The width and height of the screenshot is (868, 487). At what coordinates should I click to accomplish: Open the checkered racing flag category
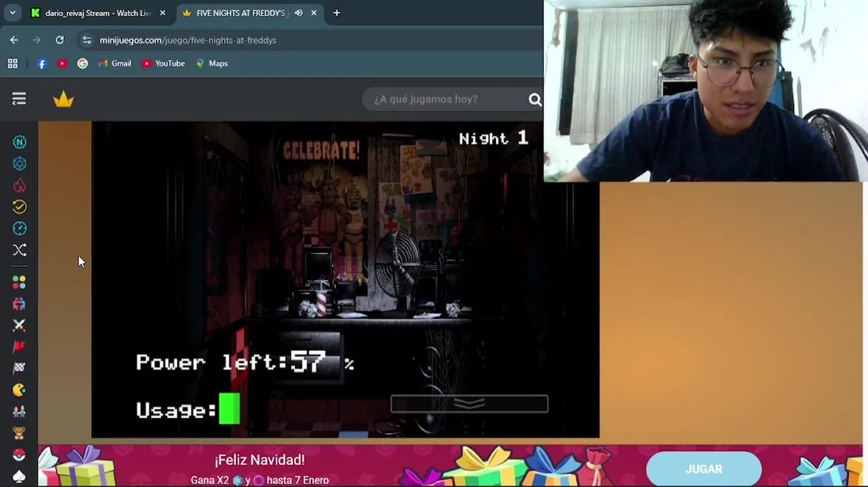(x=20, y=368)
